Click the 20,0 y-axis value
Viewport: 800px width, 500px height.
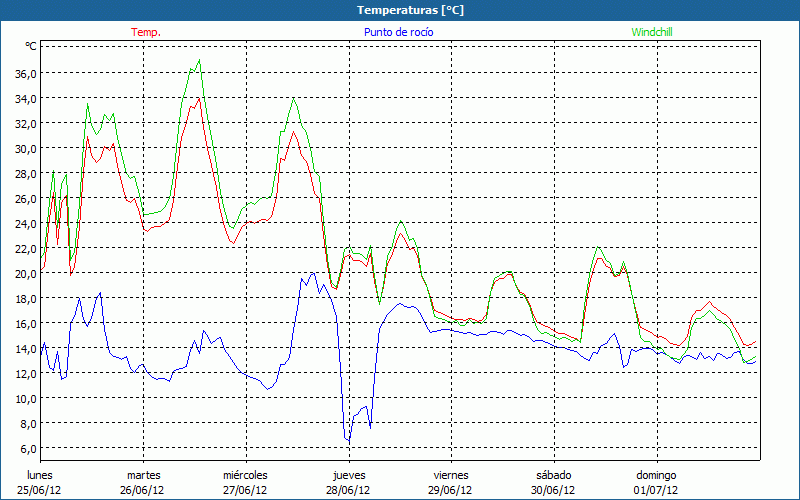25,273
